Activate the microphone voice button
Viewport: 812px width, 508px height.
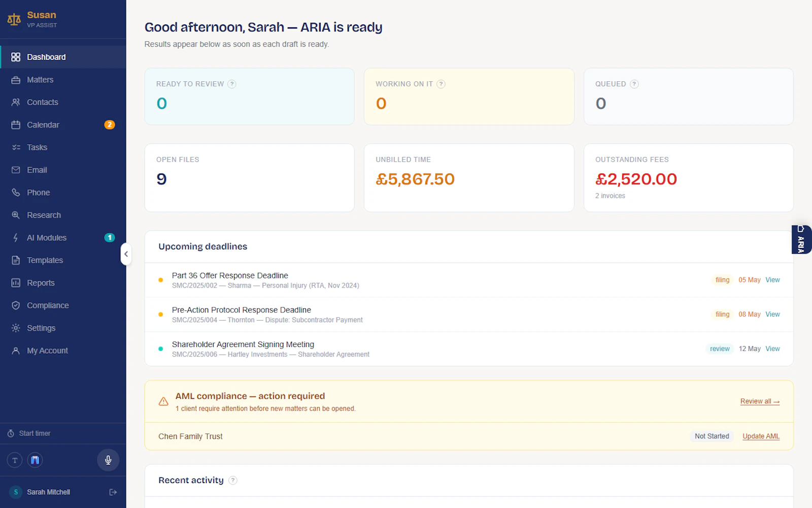(x=108, y=460)
